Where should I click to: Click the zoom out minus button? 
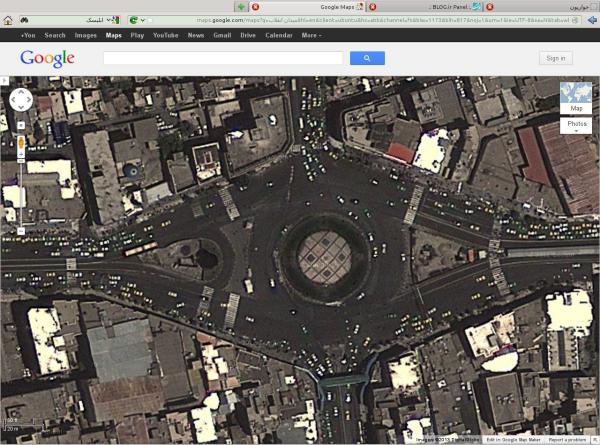(21, 231)
